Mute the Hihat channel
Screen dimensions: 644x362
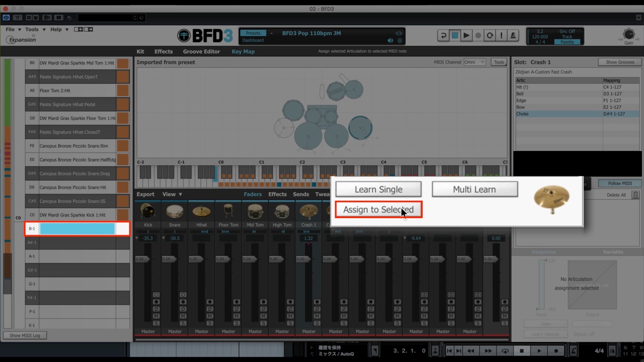pos(210,316)
